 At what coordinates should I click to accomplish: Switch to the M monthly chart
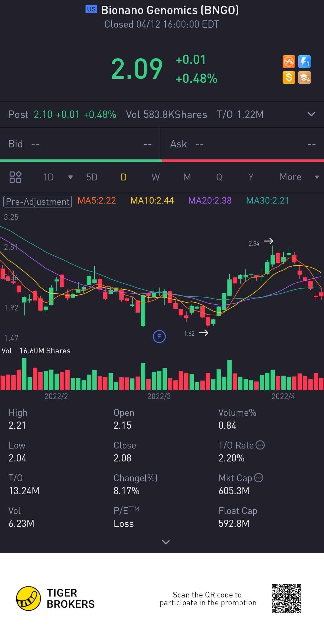187,177
